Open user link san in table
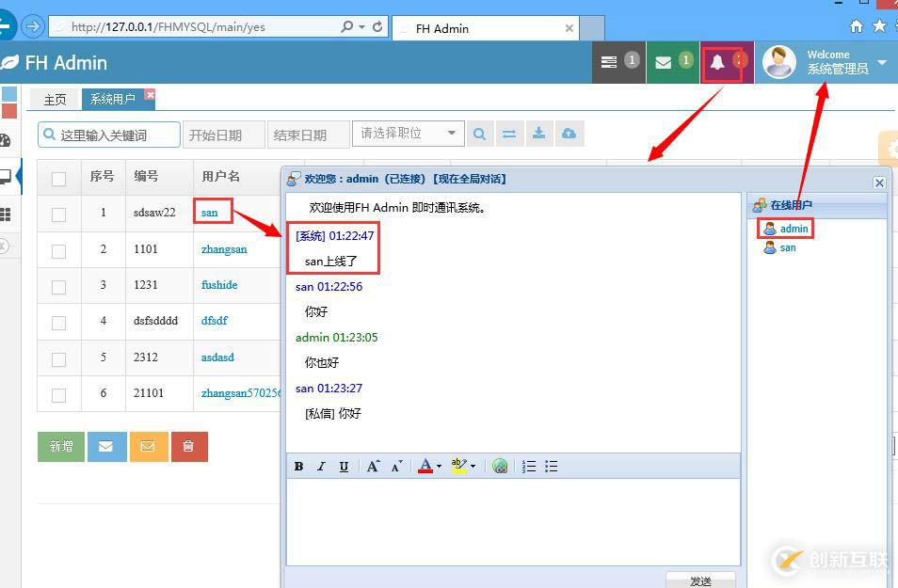 (x=210, y=213)
